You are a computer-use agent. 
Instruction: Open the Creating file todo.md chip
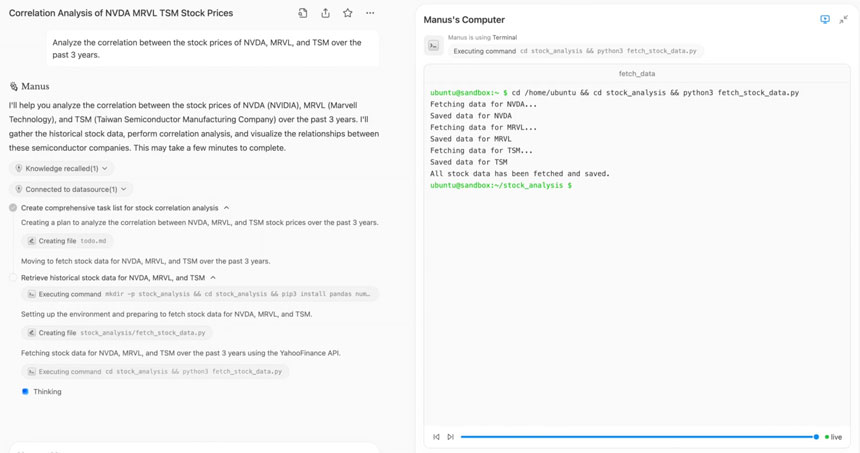click(x=68, y=241)
